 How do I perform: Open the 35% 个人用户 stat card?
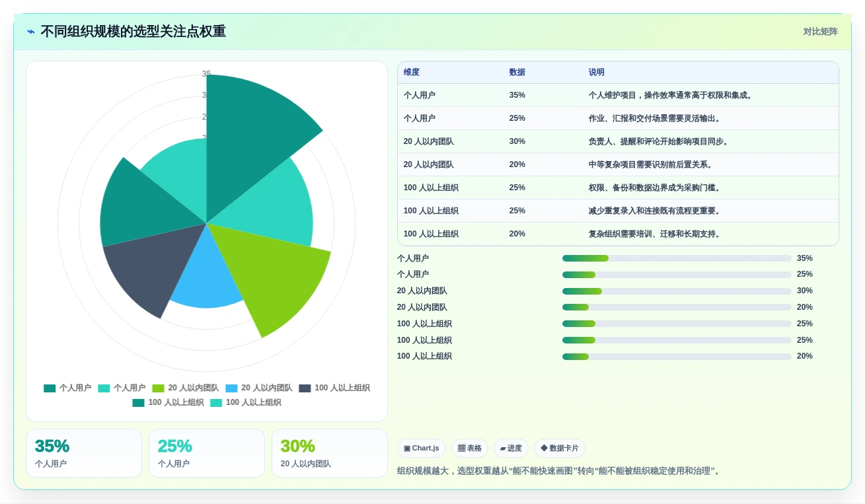pyautogui.click(x=84, y=453)
